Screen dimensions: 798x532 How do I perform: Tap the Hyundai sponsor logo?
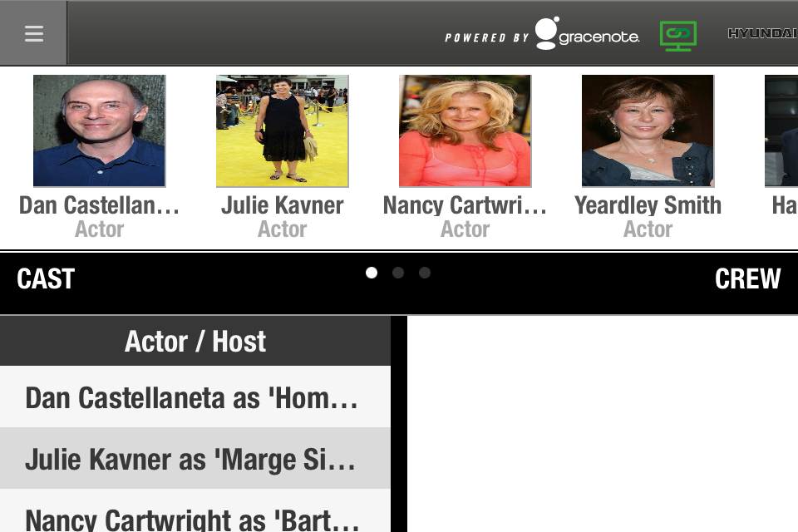762,33
